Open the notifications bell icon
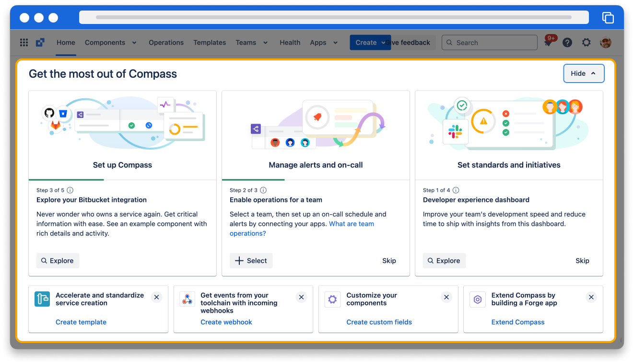634x364 pixels. [548, 43]
